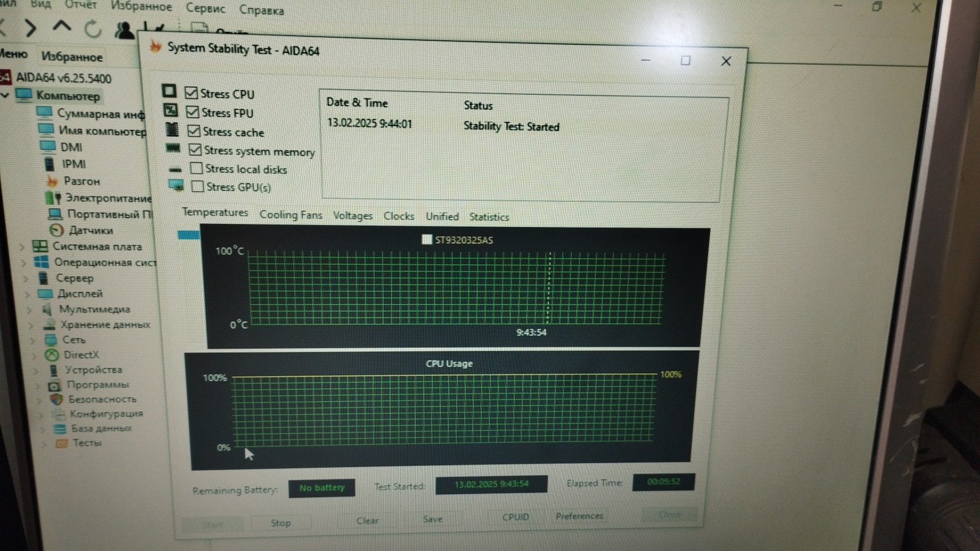Click the CPU chip icon beside Stress CPU
The width and height of the screenshot is (980, 551).
tap(169, 91)
